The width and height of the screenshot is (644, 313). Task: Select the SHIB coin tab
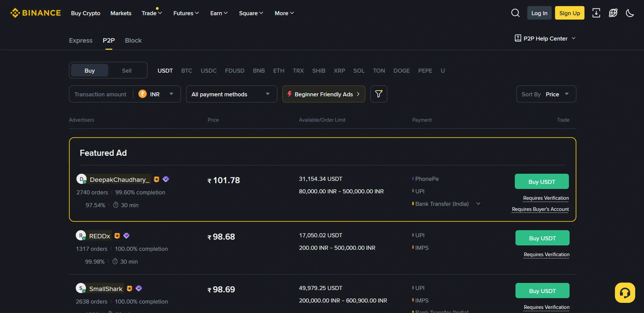point(319,70)
